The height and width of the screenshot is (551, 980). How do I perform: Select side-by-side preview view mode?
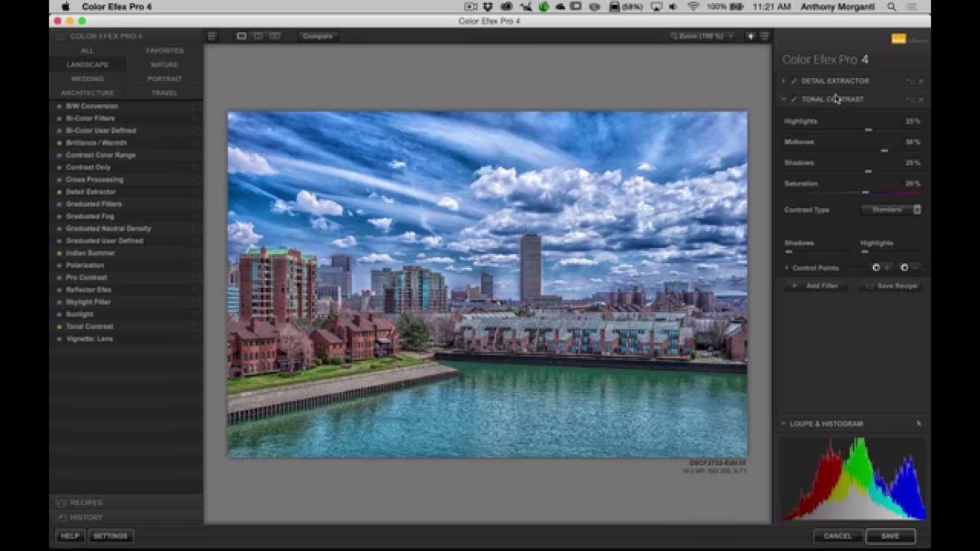275,36
